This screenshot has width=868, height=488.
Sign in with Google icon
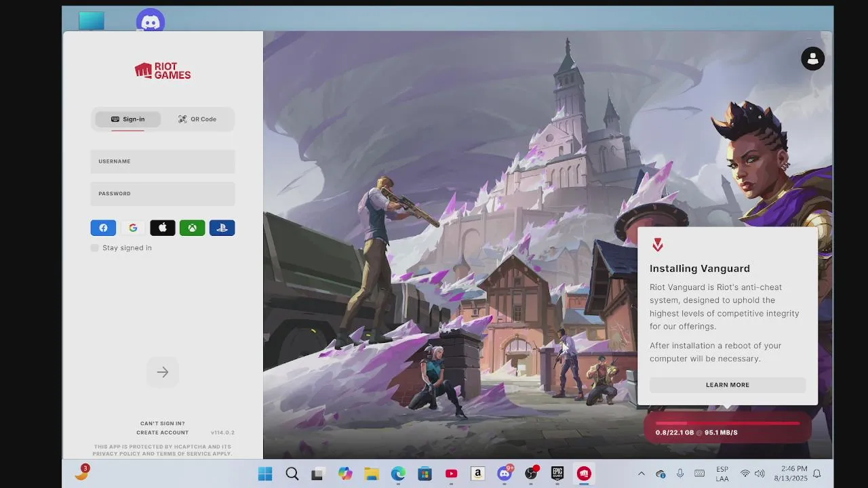coord(133,228)
